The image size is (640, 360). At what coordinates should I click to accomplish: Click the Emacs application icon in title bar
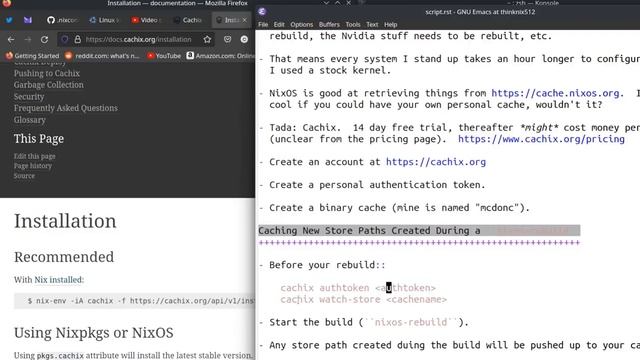click(x=262, y=12)
